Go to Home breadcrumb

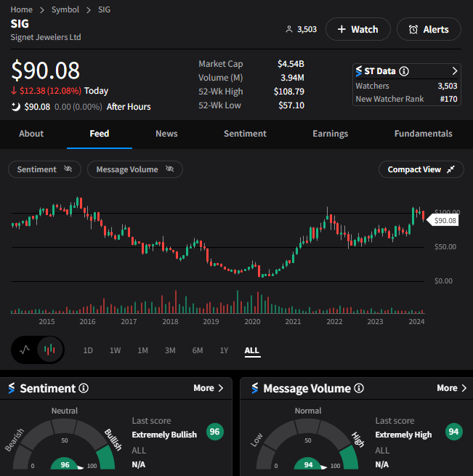click(21, 9)
